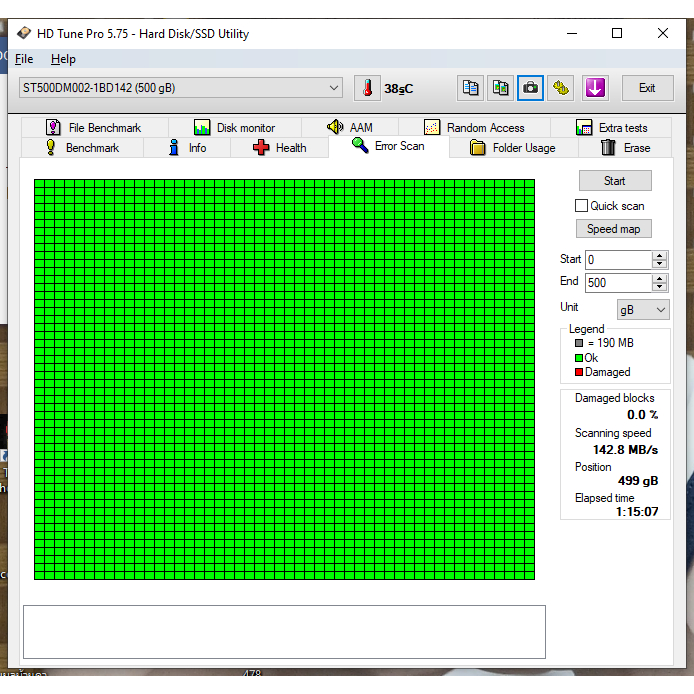This screenshot has width=694, height=694.
Task: Open the Health tab with red cross icon
Action: point(279,148)
